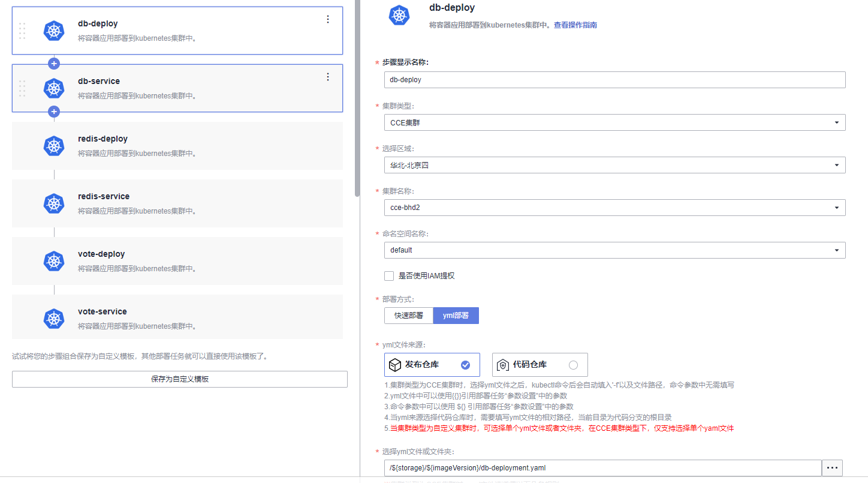Open the 查看操作指南 link
Viewport: 868px width, 483px height.
(575, 25)
